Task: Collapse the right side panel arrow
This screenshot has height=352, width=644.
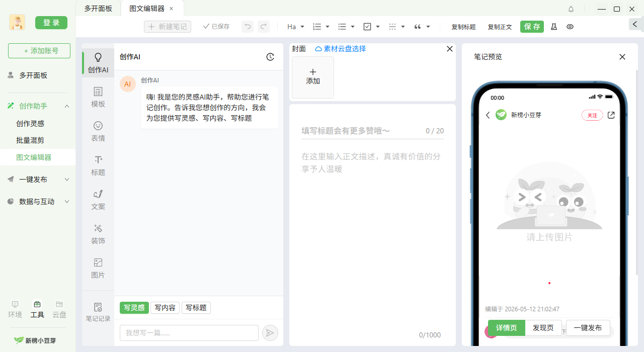Action: 636,24
